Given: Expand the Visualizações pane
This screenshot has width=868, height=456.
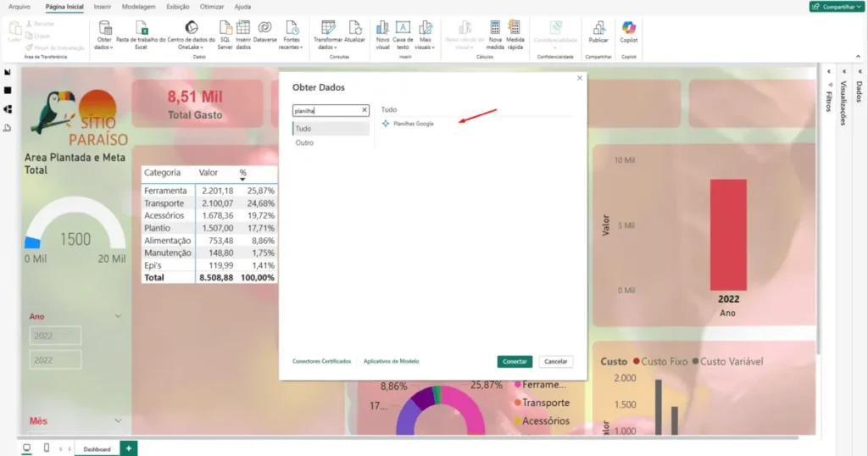Looking at the screenshot, I should (844, 72).
